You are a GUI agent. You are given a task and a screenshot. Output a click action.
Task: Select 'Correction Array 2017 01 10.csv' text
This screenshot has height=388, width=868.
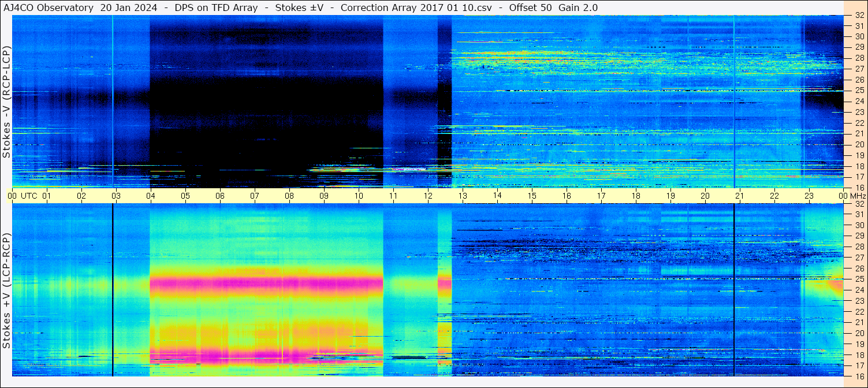(416, 8)
